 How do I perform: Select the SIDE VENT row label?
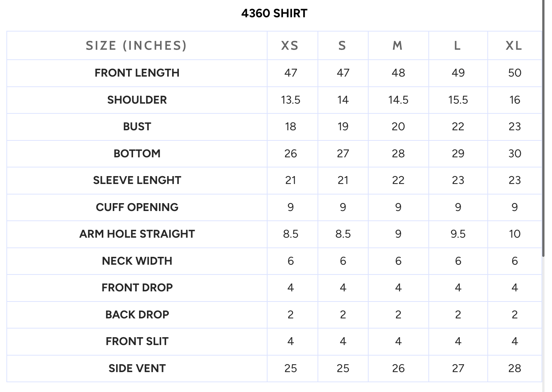click(137, 368)
